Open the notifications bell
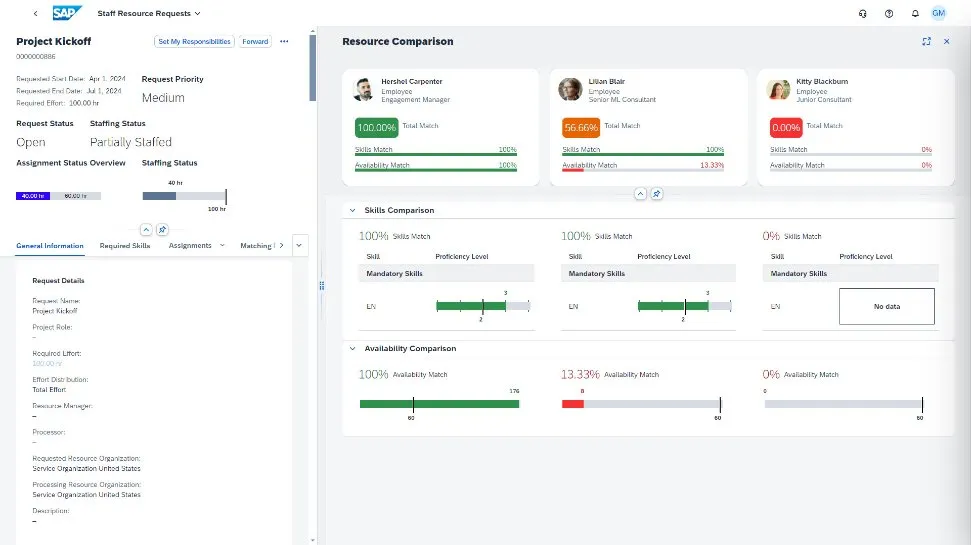 (x=914, y=14)
